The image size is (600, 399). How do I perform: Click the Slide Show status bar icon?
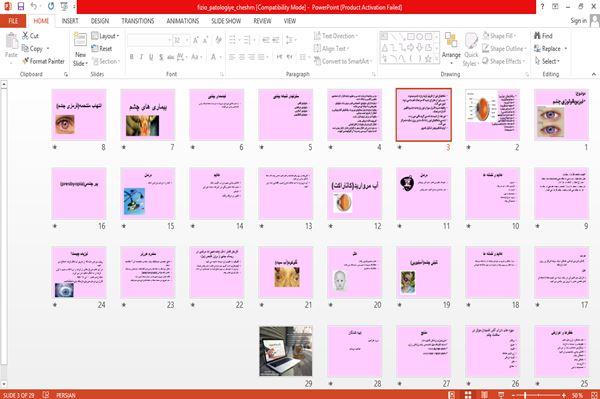(x=501, y=395)
